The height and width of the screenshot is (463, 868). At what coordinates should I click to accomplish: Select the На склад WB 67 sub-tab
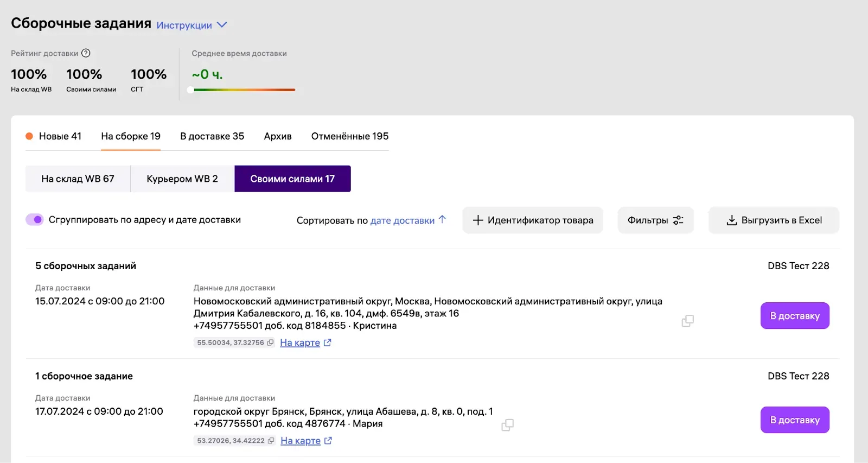(x=78, y=179)
